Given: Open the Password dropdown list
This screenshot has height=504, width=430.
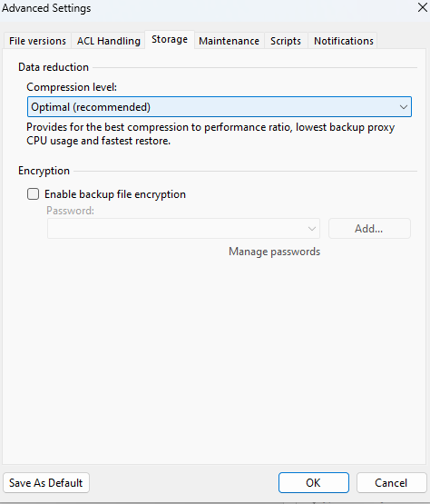Looking at the screenshot, I should click(x=183, y=229).
